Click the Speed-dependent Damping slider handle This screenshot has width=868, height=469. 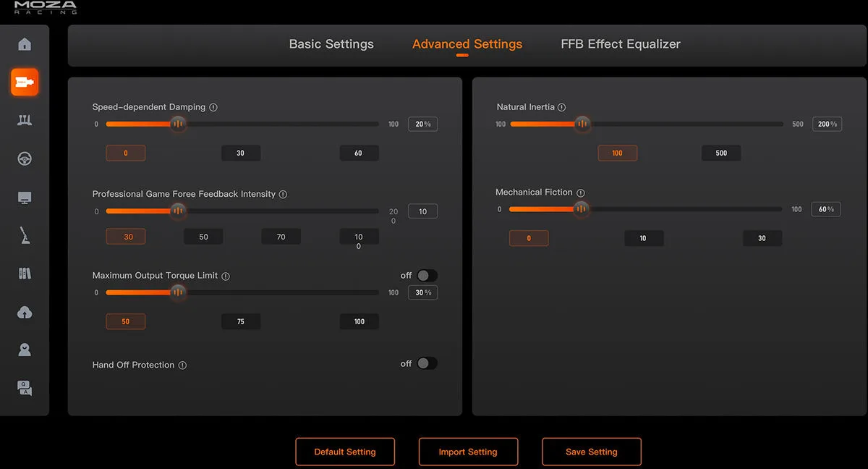(178, 124)
